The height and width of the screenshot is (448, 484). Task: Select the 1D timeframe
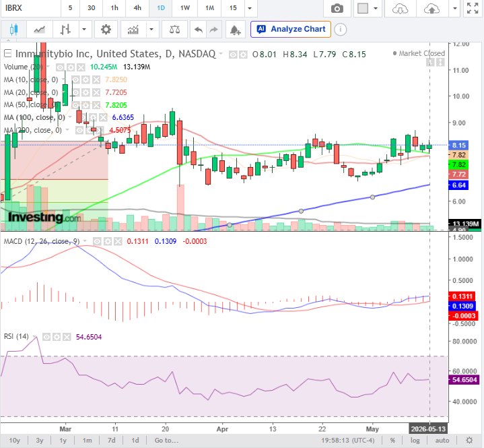(x=161, y=8)
